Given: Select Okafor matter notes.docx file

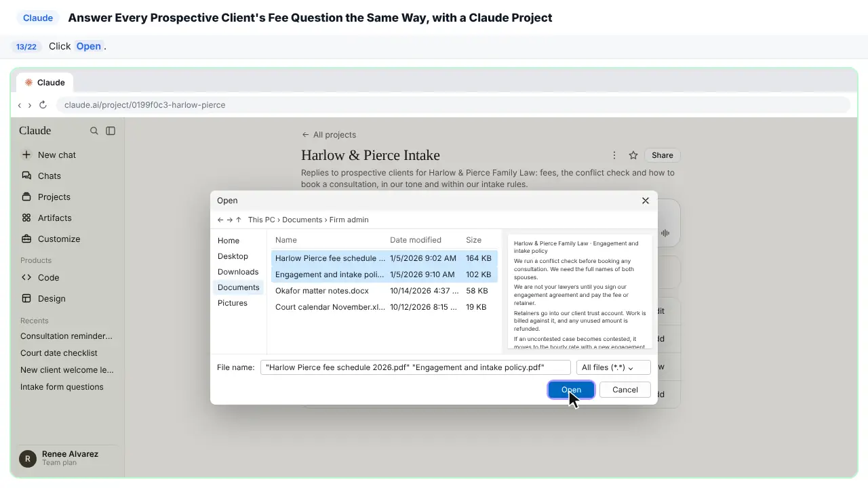Looking at the screenshot, I should [x=384, y=291].
